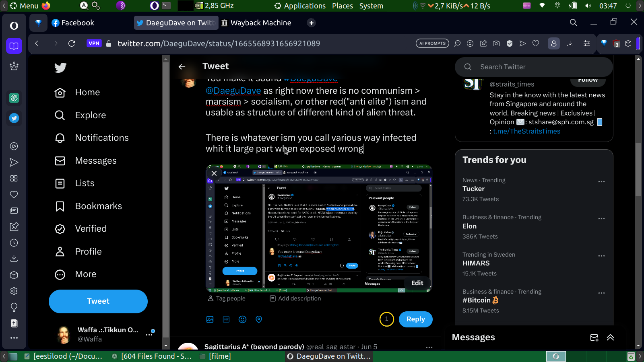Click the Twitter bird logo
The width and height of the screenshot is (644, 362).
click(x=60, y=68)
